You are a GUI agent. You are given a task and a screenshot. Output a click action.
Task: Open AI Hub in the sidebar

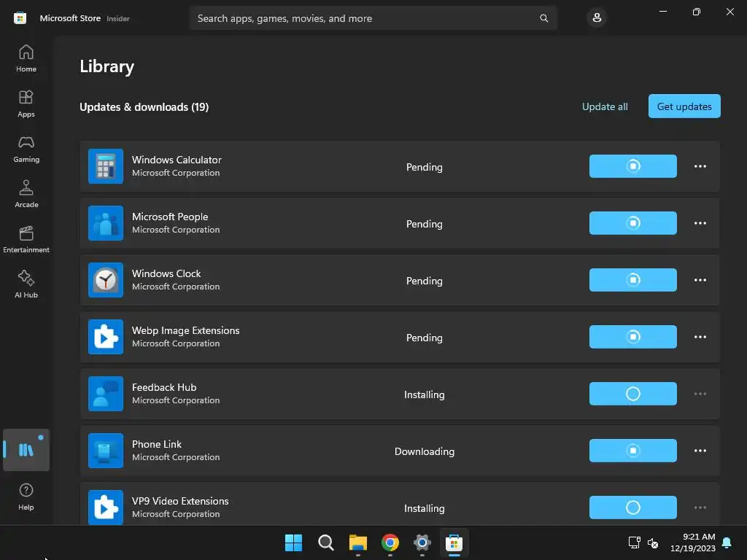click(26, 285)
